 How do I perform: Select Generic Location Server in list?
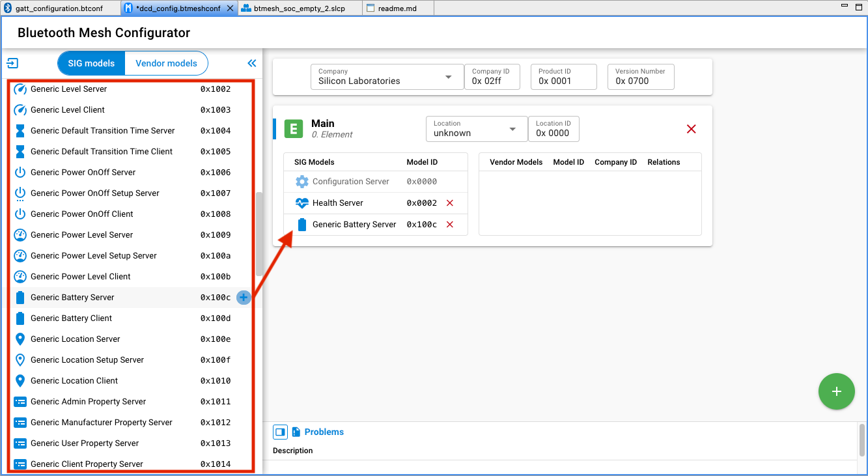(x=75, y=339)
